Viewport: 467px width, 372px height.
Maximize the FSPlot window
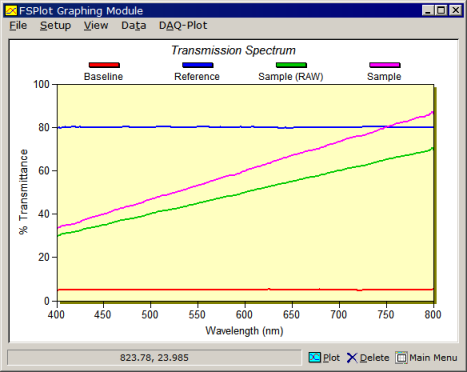pyautogui.click(x=441, y=11)
